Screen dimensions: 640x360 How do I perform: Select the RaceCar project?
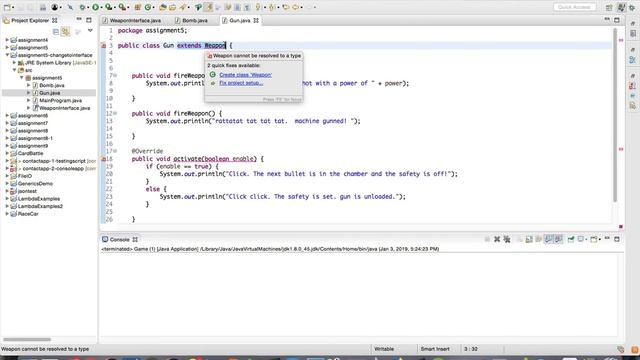pos(28,214)
